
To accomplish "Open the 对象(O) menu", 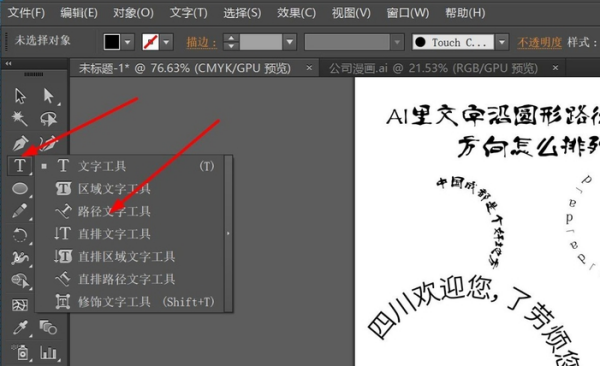I will pyautogui.click(x=133, y=13).
